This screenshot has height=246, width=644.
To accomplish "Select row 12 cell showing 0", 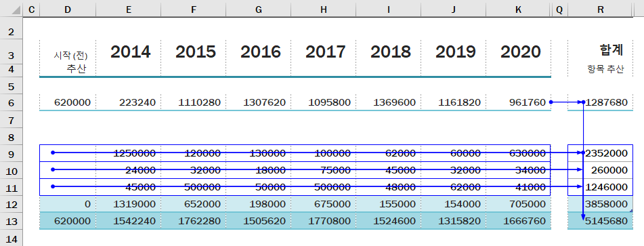I will (68, 204).
